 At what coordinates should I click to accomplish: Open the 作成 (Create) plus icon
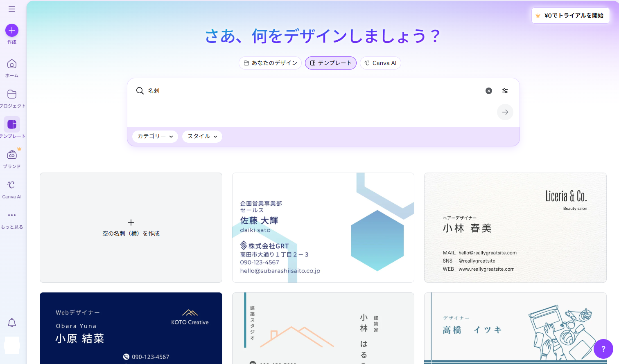pos(11,30)
